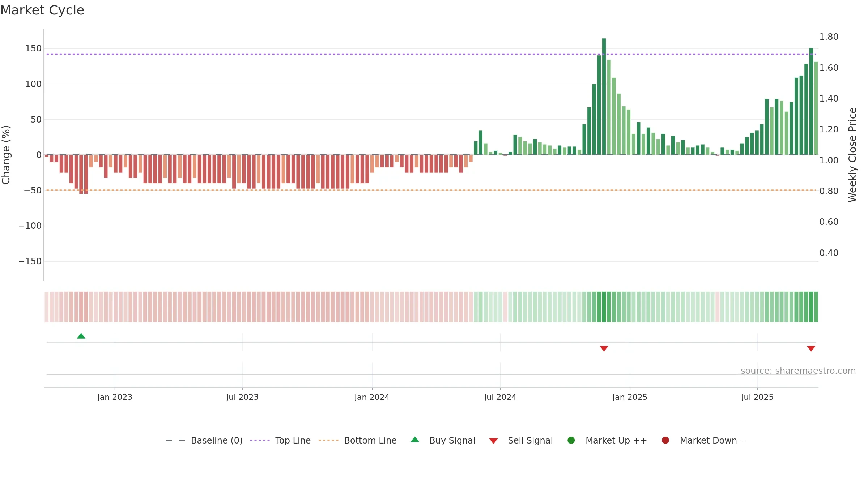Toggle the Market Down -- legend entry
This screenshot has width=868, height=488.
tap(704, 440)
